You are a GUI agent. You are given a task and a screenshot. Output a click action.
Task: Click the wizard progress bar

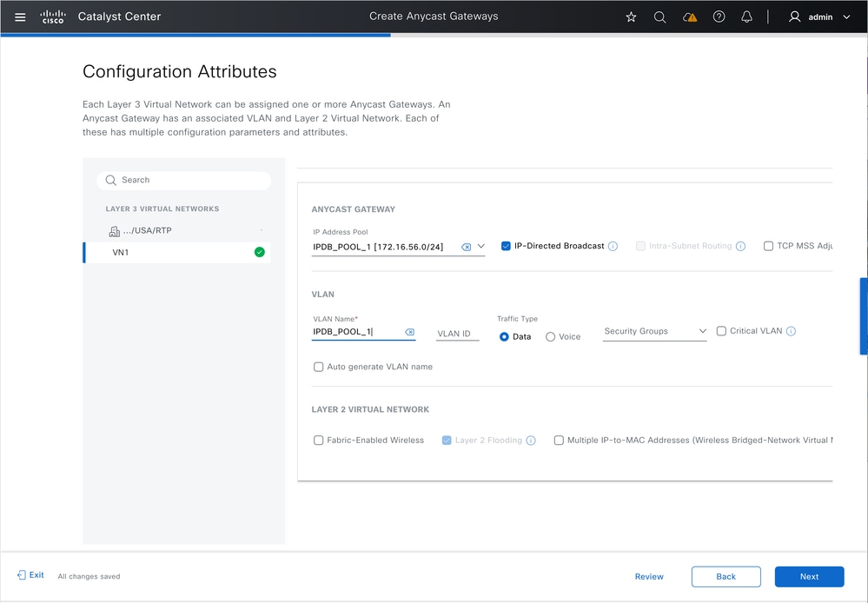tap(434, 35)
